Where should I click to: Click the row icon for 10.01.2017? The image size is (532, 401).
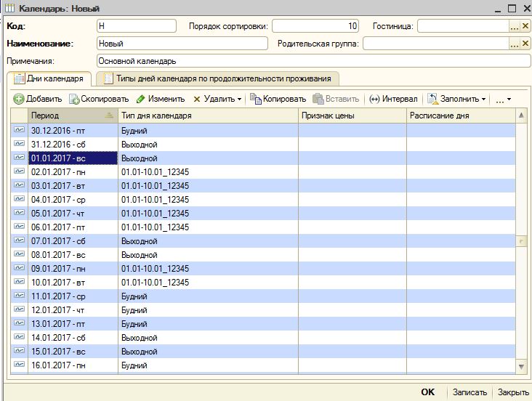[20, 282]
